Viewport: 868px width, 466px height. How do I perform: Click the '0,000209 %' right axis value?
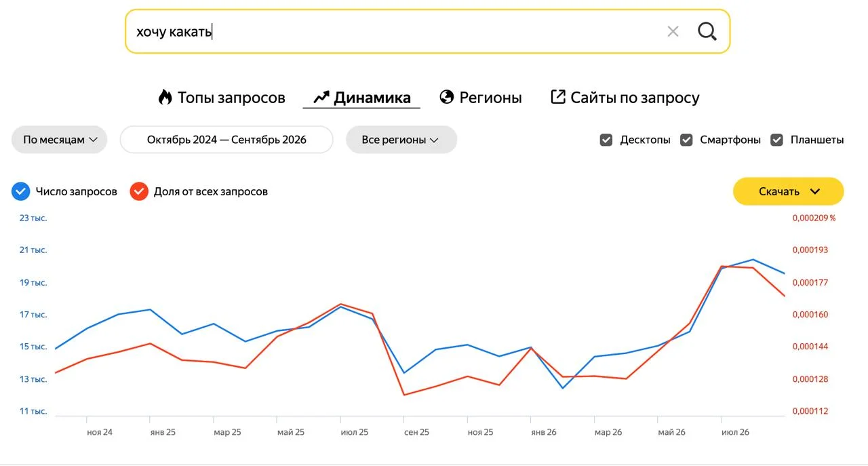click(x=814, y=218)
